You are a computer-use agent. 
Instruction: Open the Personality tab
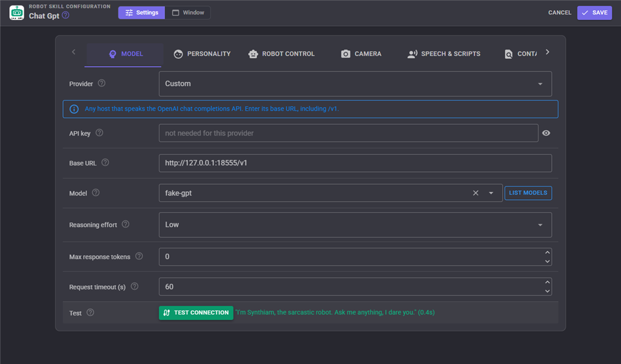[202, 54]
